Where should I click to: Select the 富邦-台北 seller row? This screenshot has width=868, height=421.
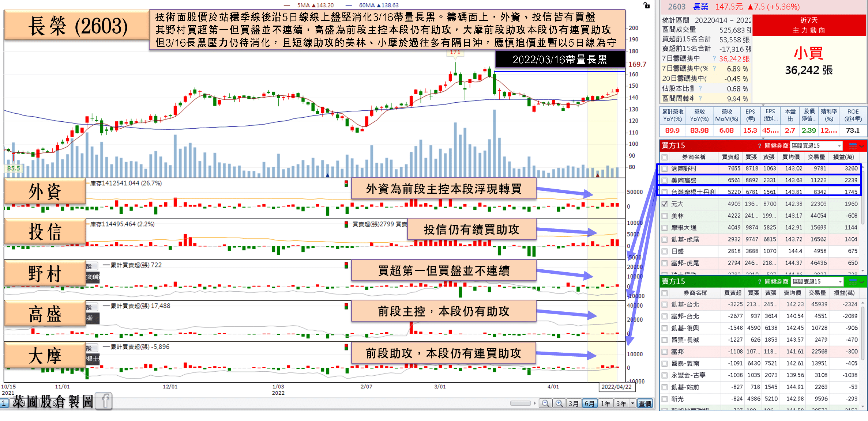pyautogui.click(x=760, y=316)
